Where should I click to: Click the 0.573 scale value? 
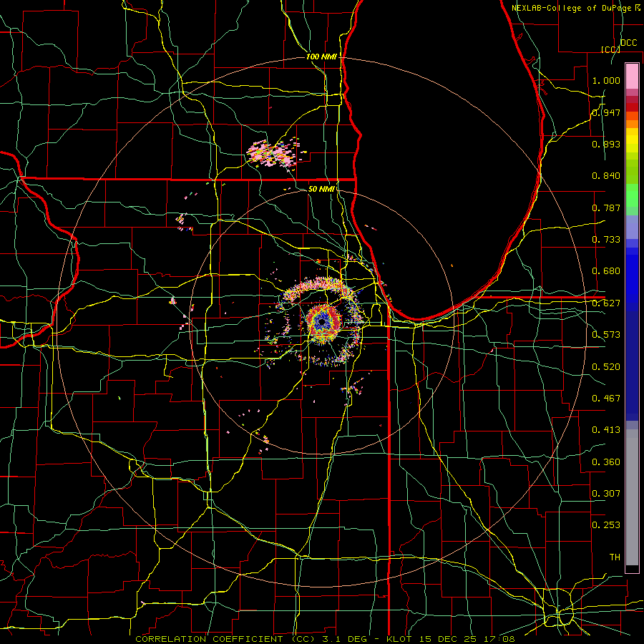(x=606, y=335)
